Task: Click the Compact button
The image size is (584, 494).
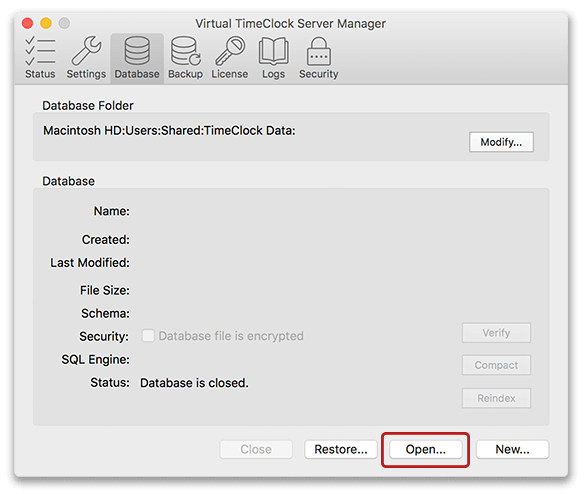Action: coord(496,365)
